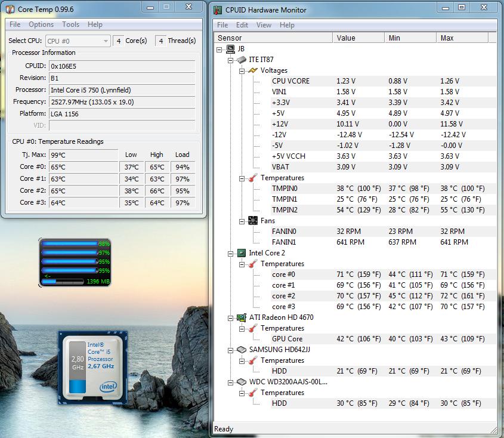Open the Select CPU dropdown
The width and height of the screenshot is (504, 438).
coord(78,41)
